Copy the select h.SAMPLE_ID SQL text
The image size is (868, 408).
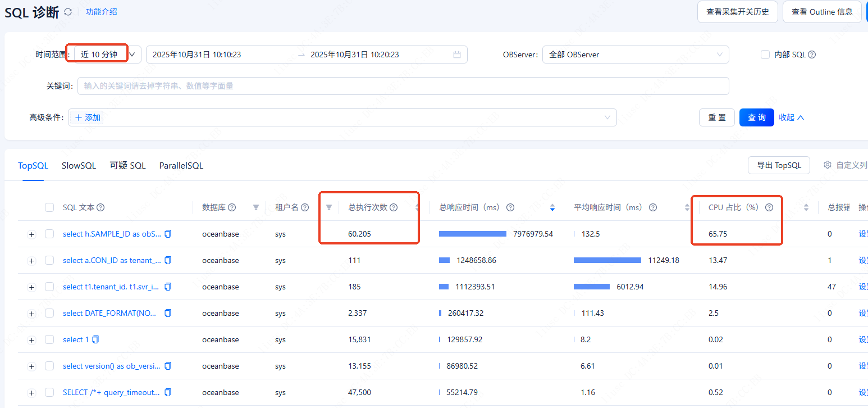click(167, 234)
